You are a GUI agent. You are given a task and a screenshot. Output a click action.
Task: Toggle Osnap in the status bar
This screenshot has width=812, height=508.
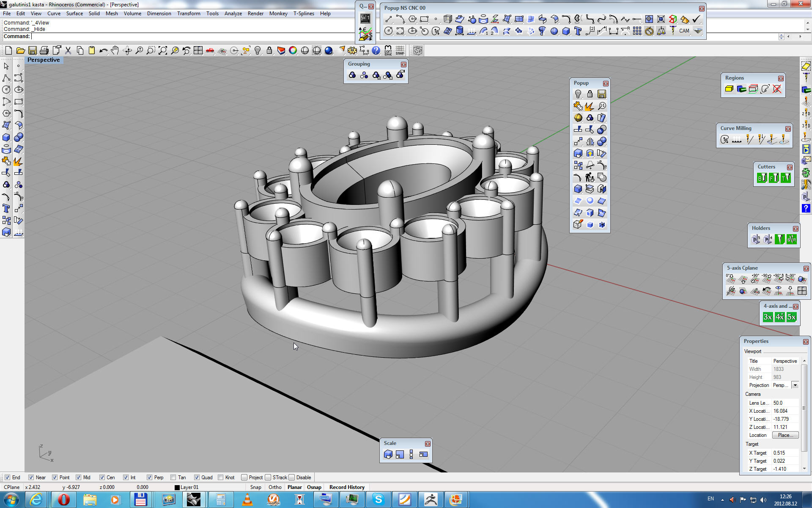point(314,487)
